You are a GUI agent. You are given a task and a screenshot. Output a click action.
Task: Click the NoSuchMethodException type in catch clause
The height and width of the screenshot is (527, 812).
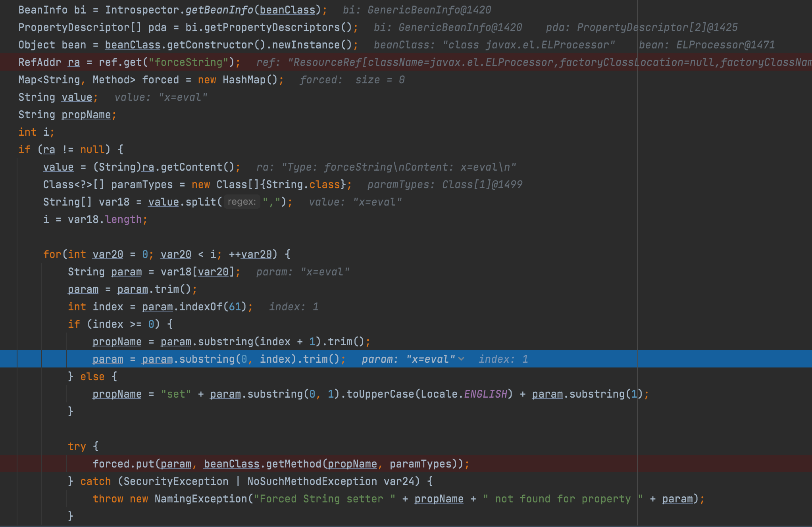[312, 481]
